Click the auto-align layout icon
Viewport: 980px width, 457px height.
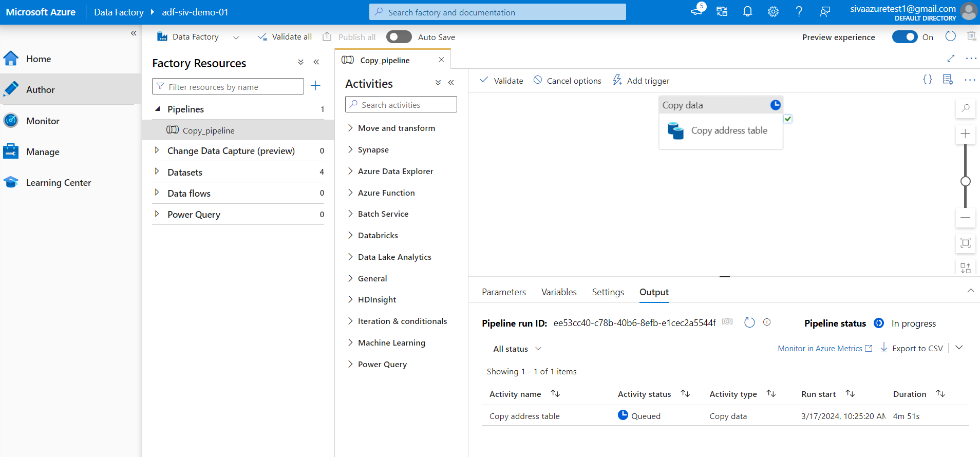pyautogui.click(x=966, y=268)
